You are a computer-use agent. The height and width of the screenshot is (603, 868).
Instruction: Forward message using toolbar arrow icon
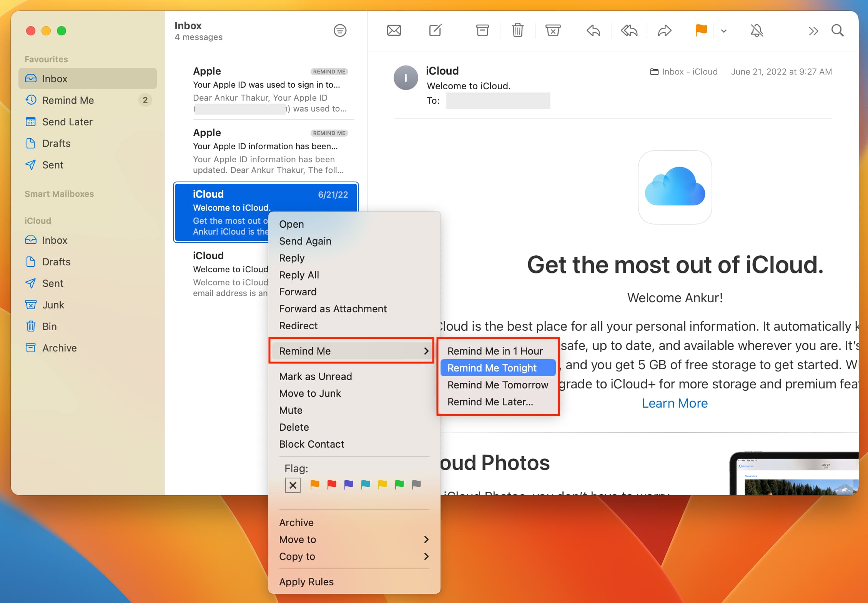click(x=665, y=30)
